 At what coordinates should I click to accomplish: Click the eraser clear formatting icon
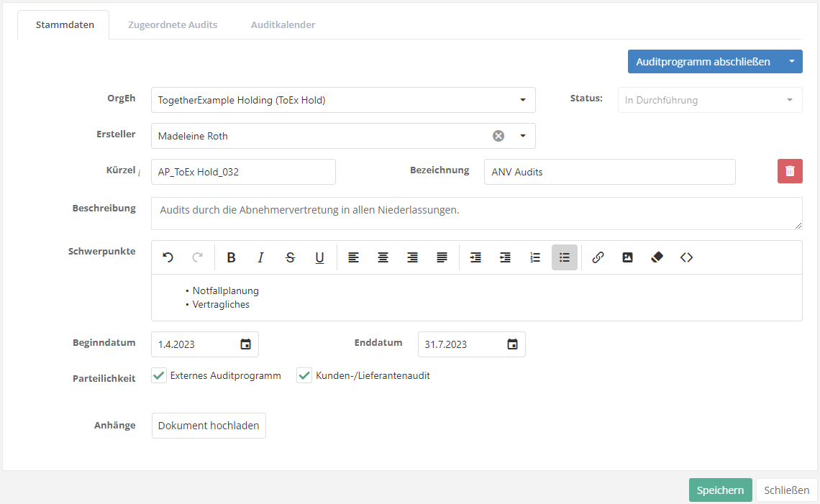click(x=657, y=257)
